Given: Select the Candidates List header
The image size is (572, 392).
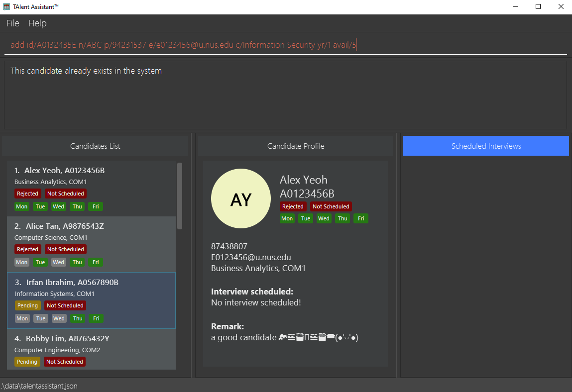Looking at the screenshot, I should (95, 146).
